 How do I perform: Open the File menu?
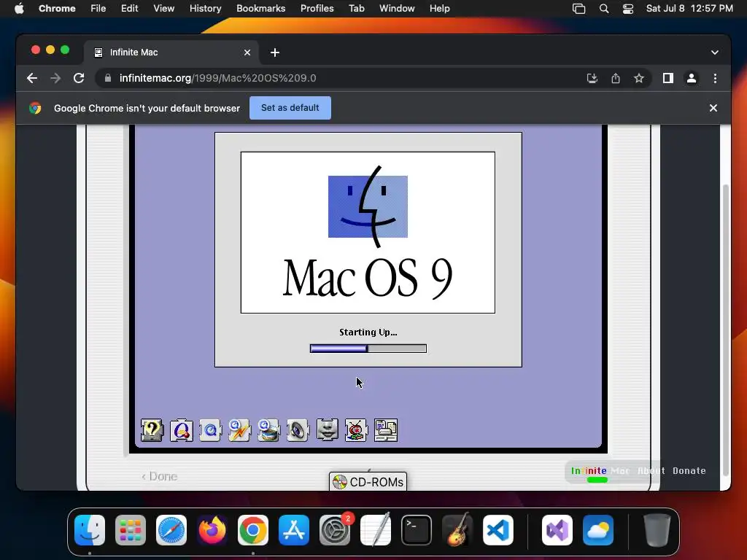pyautogui.click(x=98, y=9)
